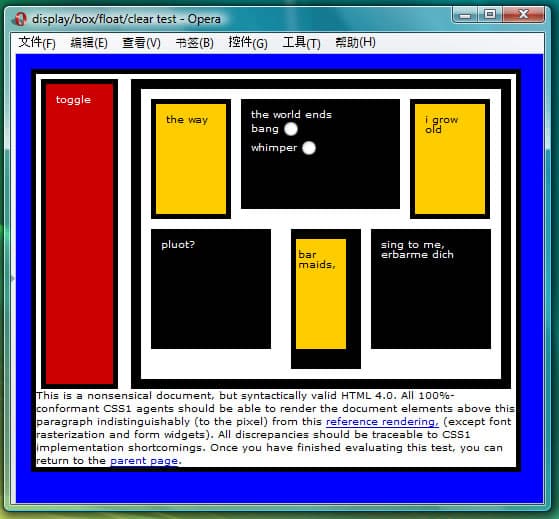Open the 工具(T) menu
This screenshot has width=559, height=519.
tap(302, 42)
